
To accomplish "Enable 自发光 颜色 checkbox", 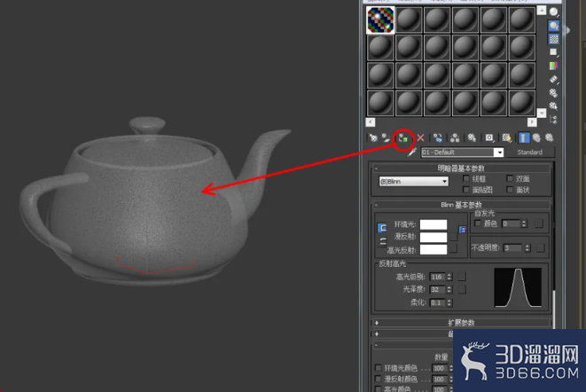I will point(477,223).
